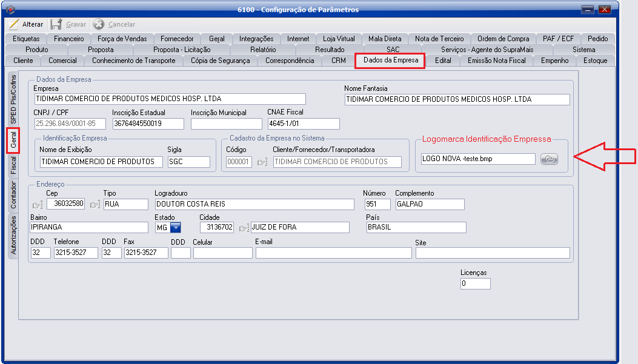Click lookup hand icon beside Cep field

point(38,204)
